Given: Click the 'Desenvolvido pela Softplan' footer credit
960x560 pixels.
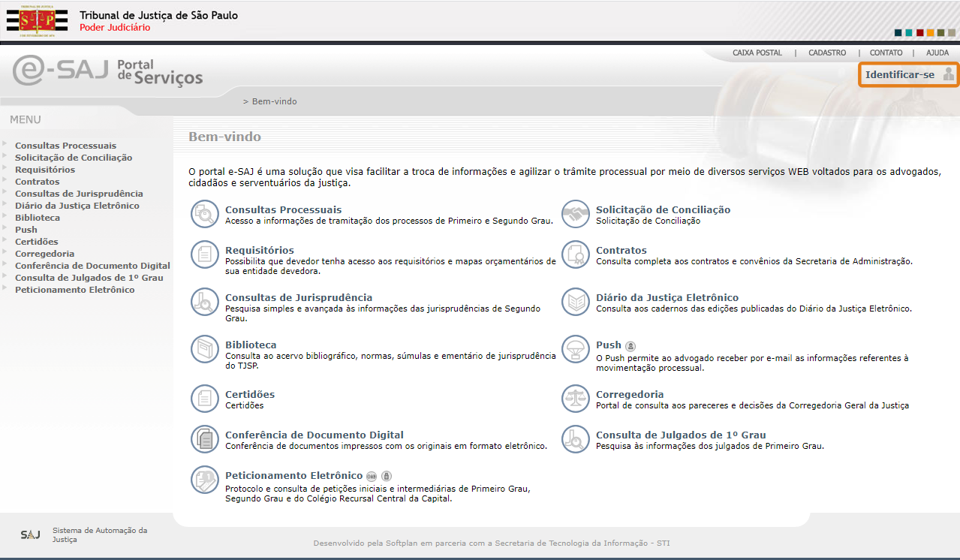Looking at the screenshot, I should click(x=492, y=543).
